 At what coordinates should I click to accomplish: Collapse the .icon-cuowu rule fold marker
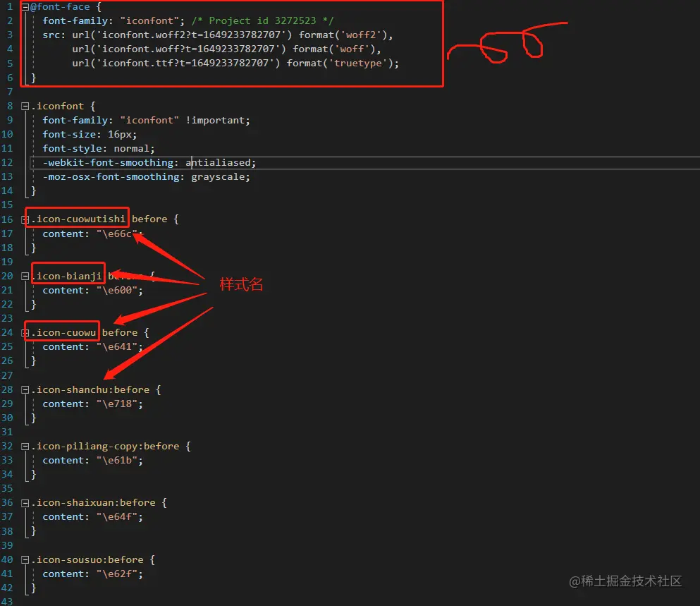pyautogui.click(x=25, y=333)
